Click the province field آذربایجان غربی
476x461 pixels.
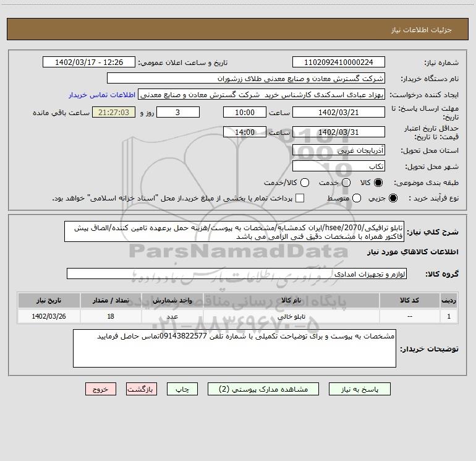339,150
